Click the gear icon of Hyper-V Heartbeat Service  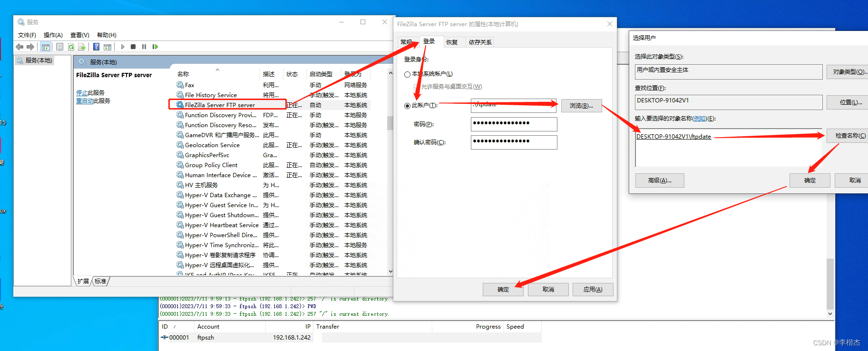coord(180,225)
